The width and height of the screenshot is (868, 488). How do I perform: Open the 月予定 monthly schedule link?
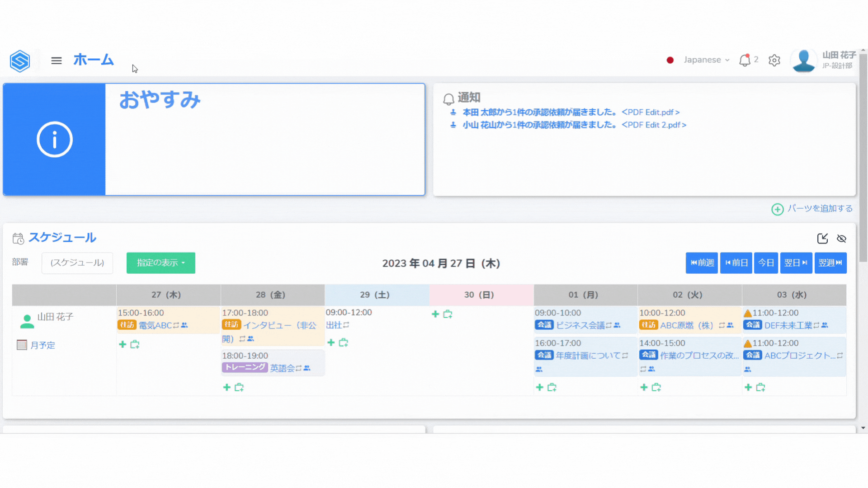click(x=42, y=346)
